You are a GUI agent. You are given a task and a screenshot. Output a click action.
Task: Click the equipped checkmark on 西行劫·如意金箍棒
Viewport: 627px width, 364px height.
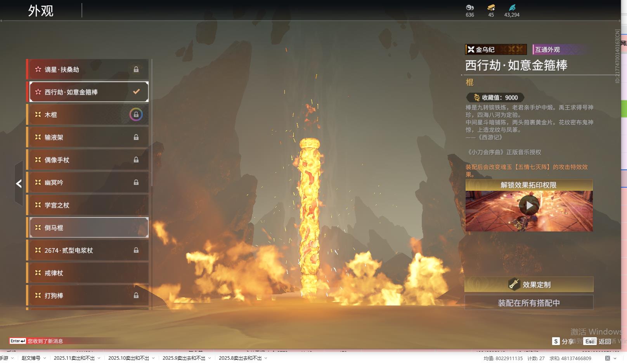tap(136, 92)
